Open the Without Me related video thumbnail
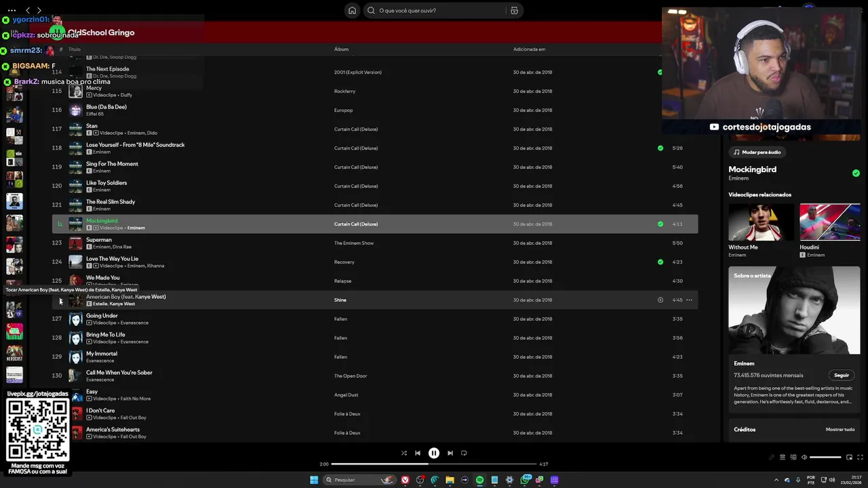 [x=761, y=222]
